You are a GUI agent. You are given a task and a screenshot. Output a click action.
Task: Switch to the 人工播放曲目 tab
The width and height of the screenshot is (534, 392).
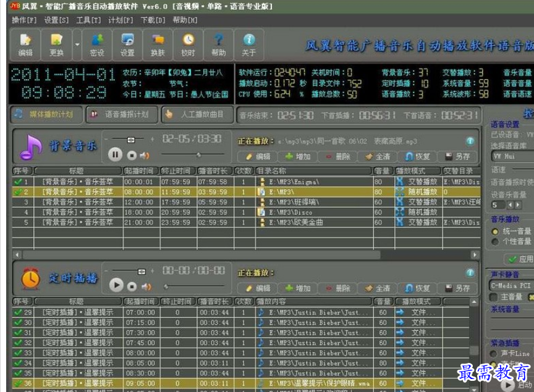tap(198, 114)
